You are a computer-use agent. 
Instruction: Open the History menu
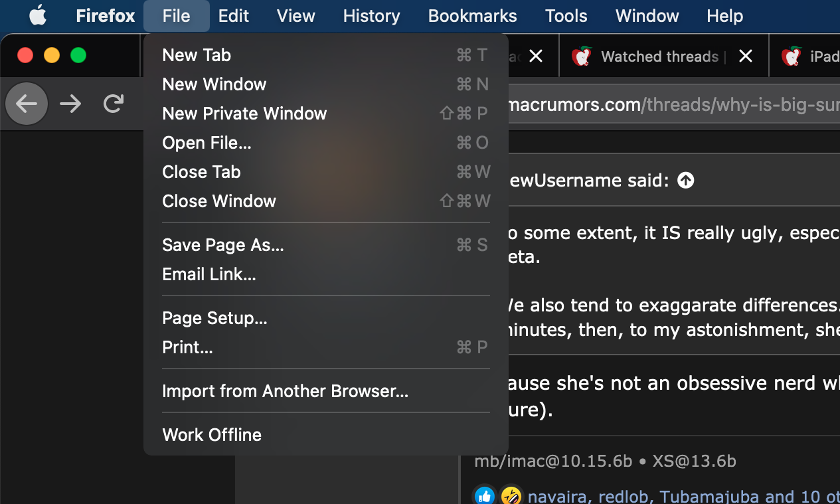point(371,16)
